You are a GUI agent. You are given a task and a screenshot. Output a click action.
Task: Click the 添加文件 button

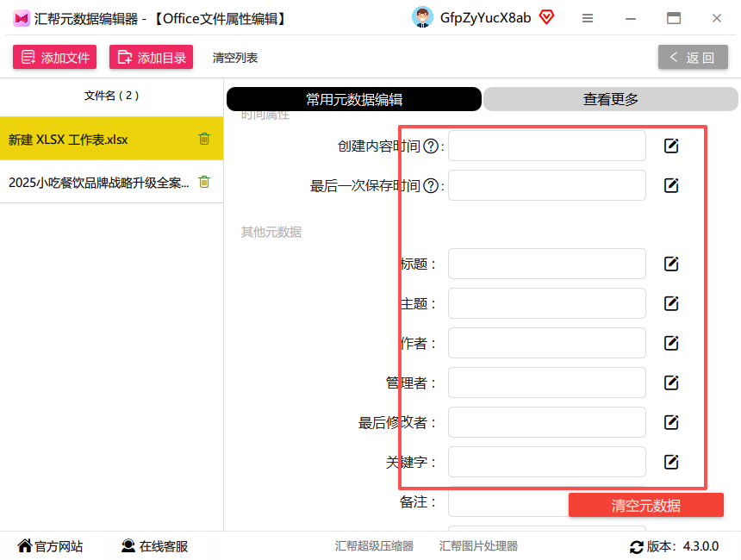click(x=55, y=57)
